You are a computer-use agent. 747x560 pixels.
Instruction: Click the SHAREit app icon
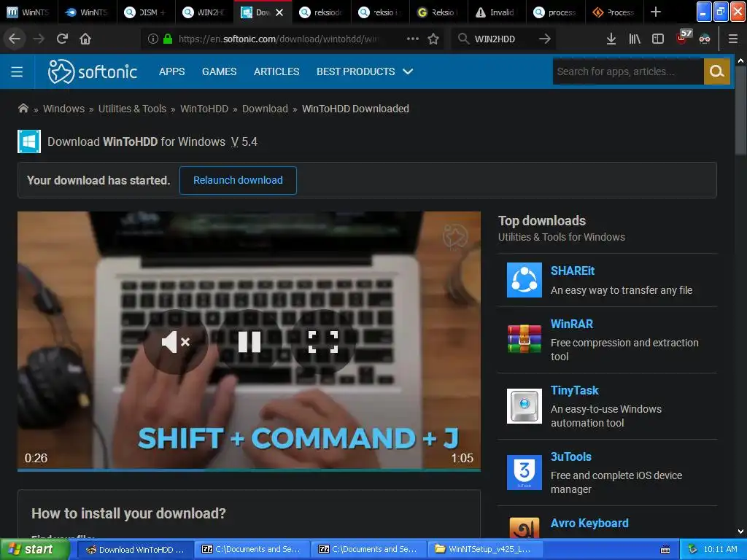point(524,280)
